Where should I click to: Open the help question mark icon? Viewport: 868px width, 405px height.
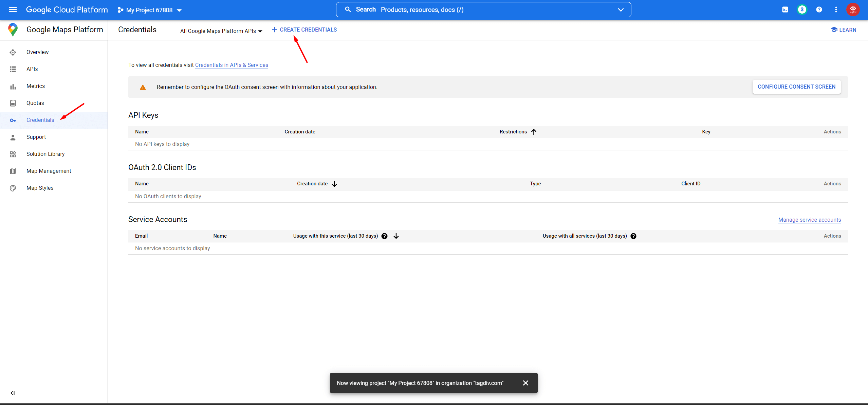pyautogui.click(x=819, y=9)
